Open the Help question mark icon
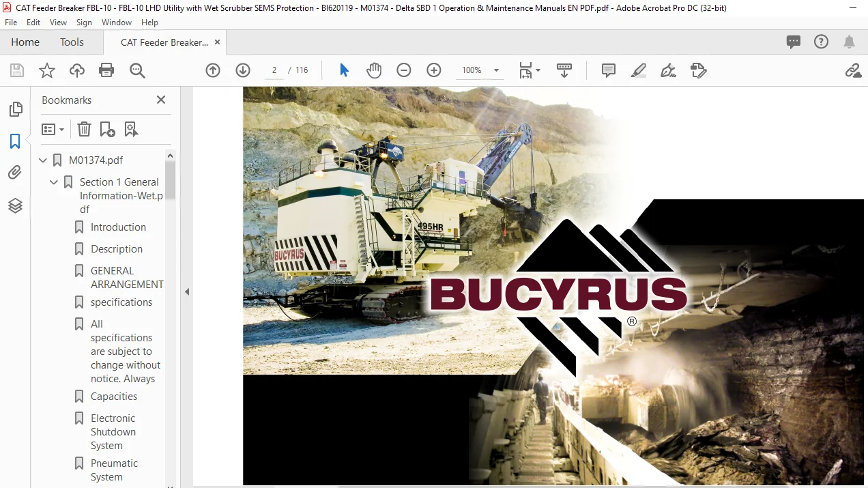 click(822, 42)
